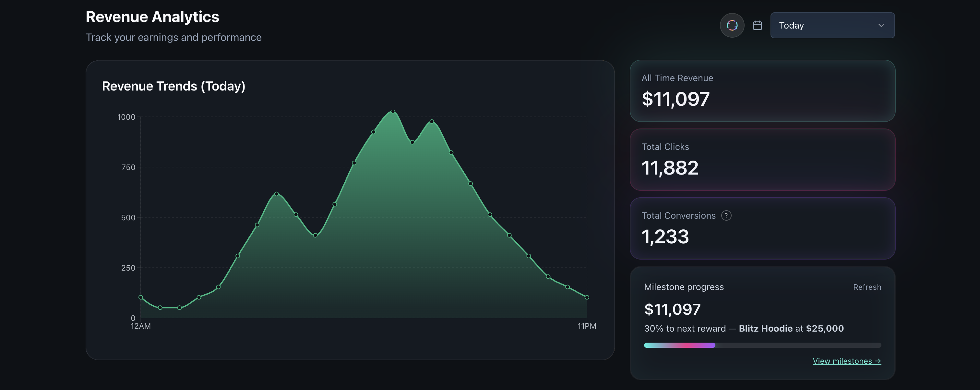Viewport: 980px width, 390px height.
Task: Click the milestone progress bar
Action: tap(762, 345)
